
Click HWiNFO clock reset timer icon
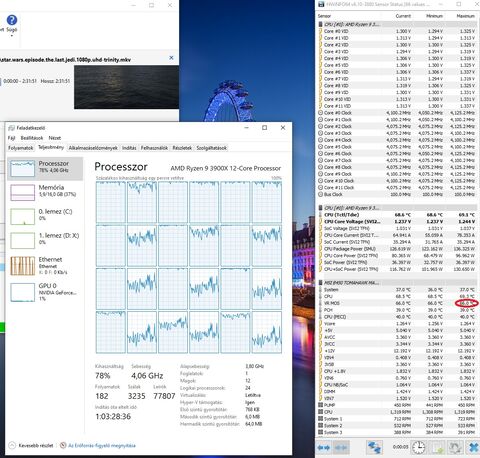click(418, 447)
